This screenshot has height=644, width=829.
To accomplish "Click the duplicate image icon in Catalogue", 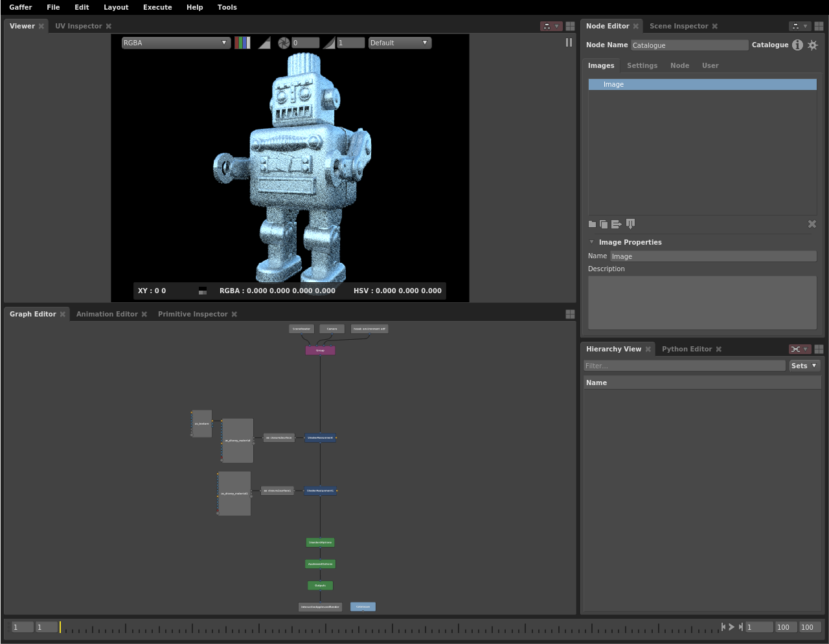I will point(604,224).
